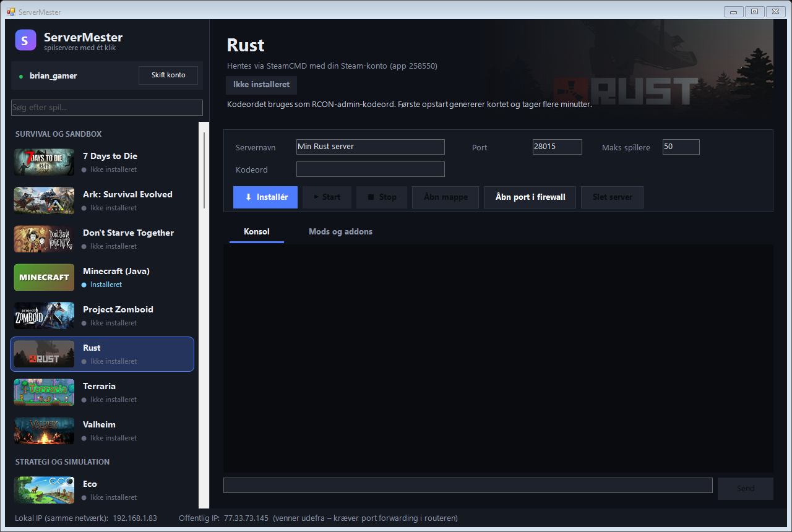The width and height of the screenshot is (792, 532).
Task: Click the purple ServerMester S logo
Action: pos(26,41)
